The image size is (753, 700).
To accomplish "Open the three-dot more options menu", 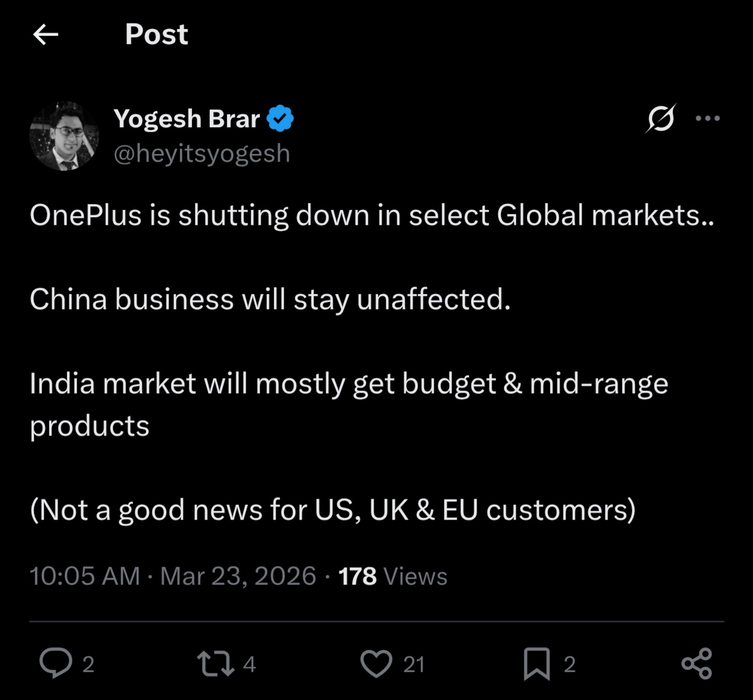I will [x=707, y=118].
